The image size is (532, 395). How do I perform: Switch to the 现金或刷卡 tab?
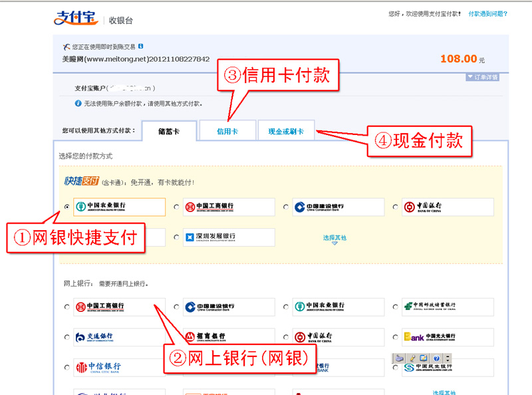coord(286,131)
